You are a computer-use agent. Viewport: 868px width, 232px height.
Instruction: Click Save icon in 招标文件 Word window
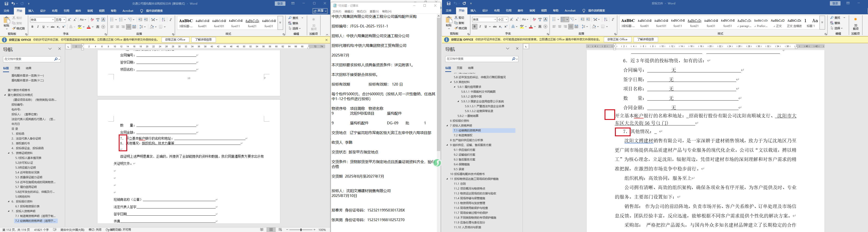(6, 4)
